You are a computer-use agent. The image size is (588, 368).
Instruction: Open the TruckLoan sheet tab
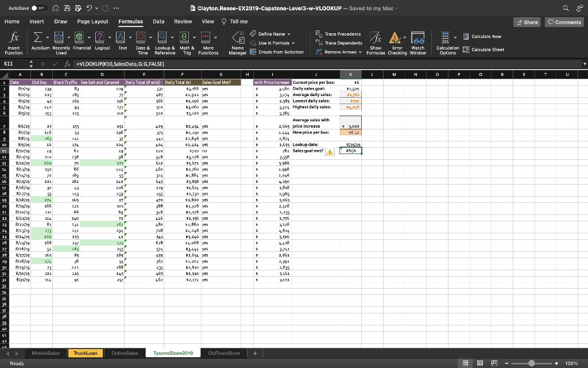pos(85,352)
